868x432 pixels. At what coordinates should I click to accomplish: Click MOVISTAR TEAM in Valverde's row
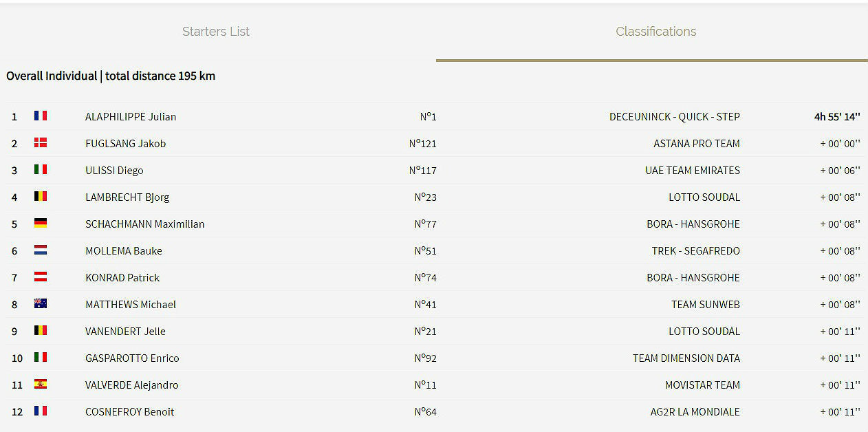click(x=702, y=385)
